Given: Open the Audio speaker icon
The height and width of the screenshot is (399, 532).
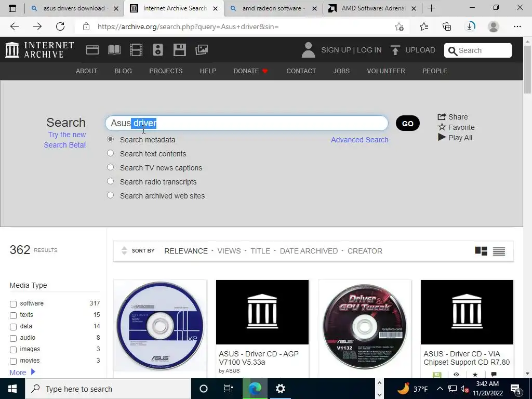Looking at the screenshot, I should pos(158,50).
